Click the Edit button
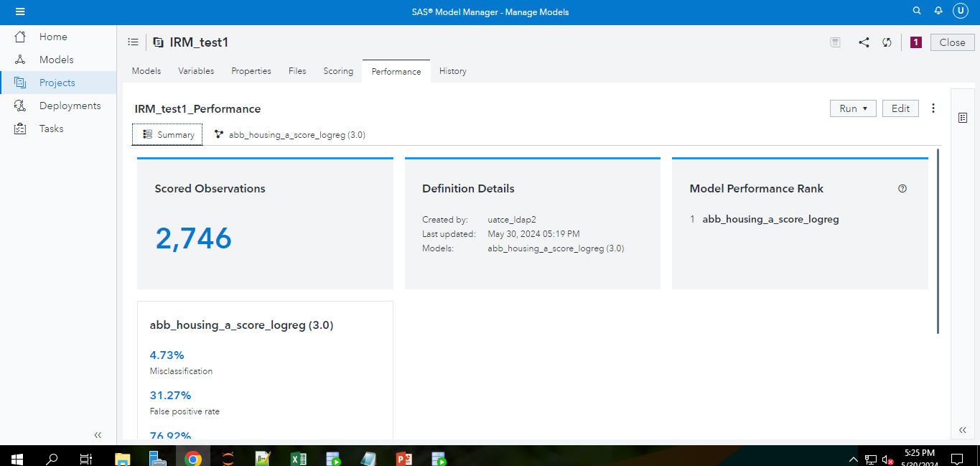Image resolution: width=980 pixels, height=466 pixels. 900,108
